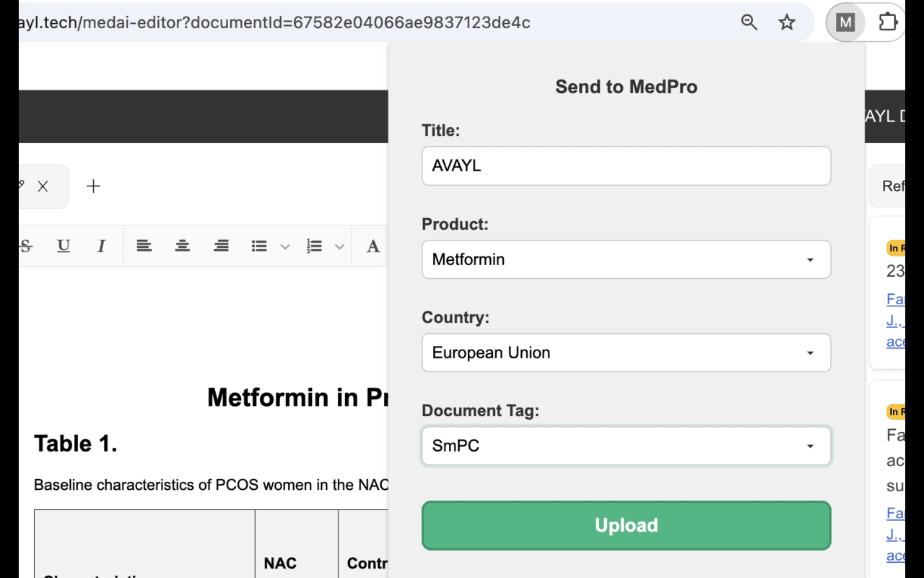Close the current document tab
Viewport: 924px width, 578px height.
pyautogui.click(x=43, y=186)
